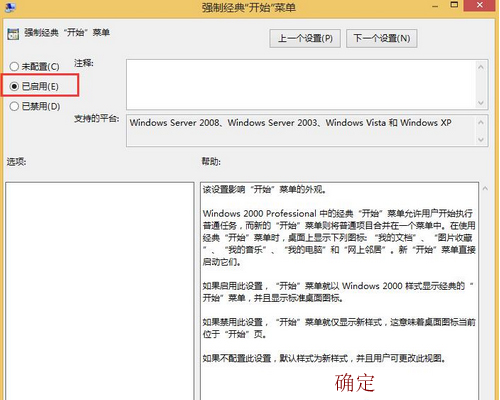
Task: Click inside the empty 选项 options pane
Action: point(100,291)
